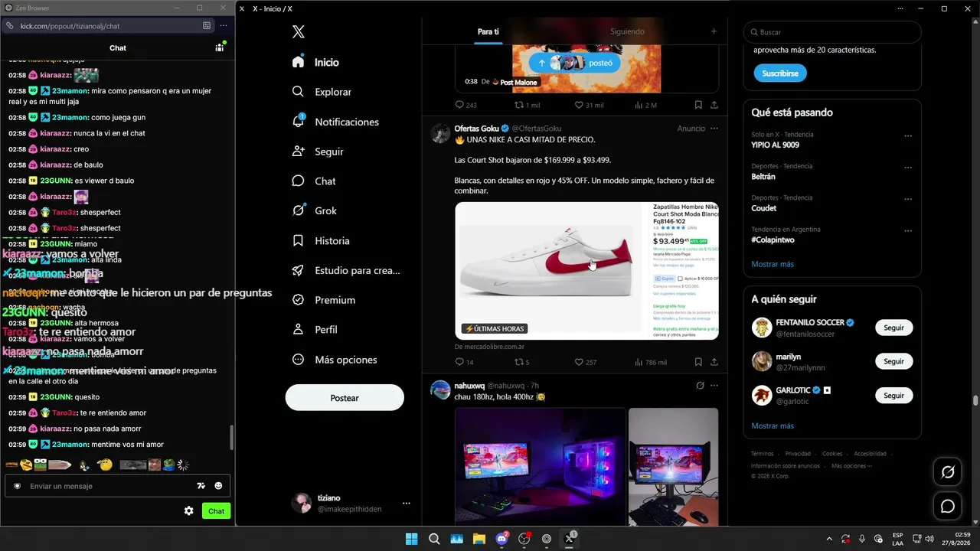Screen dimensions: 980x551
Task: Open Grok actions on nahuxwq post
Action: [700, 386]
